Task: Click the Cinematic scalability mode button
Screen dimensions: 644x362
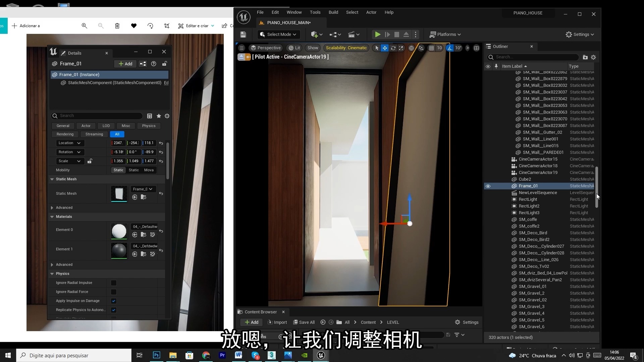Action: click(x=346, y=48)
